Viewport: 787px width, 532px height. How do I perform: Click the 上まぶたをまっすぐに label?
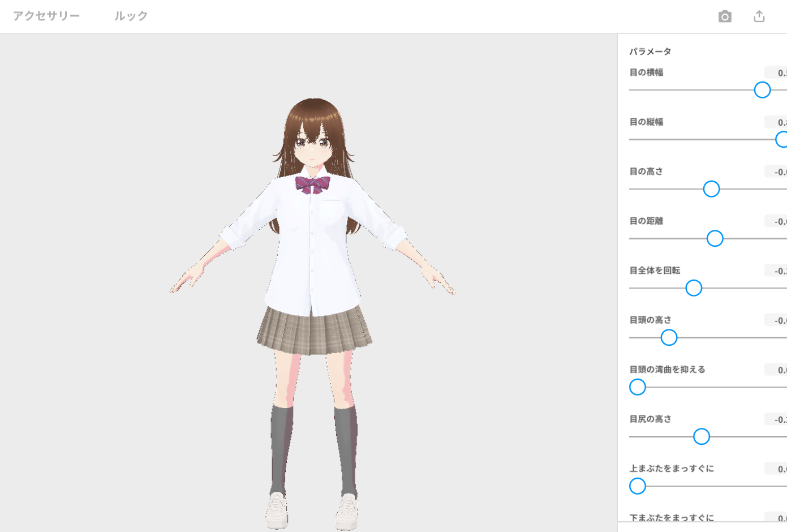[x=672, y=469]
